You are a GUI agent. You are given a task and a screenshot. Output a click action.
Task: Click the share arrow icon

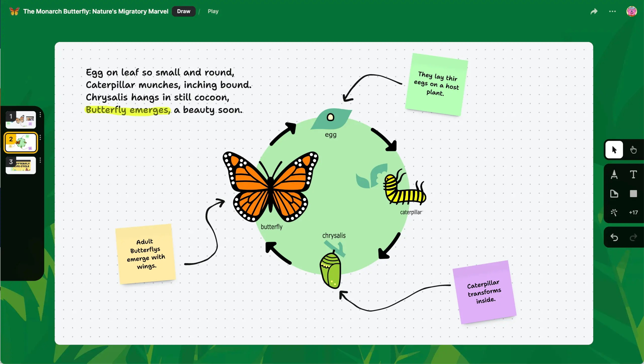[x=594, y=11]
